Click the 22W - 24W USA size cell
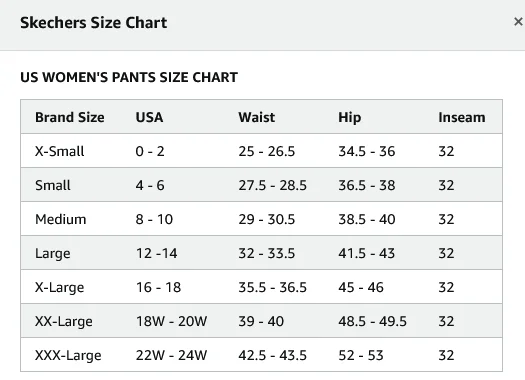This screenshot has height=380, width=525. [171, 355]
